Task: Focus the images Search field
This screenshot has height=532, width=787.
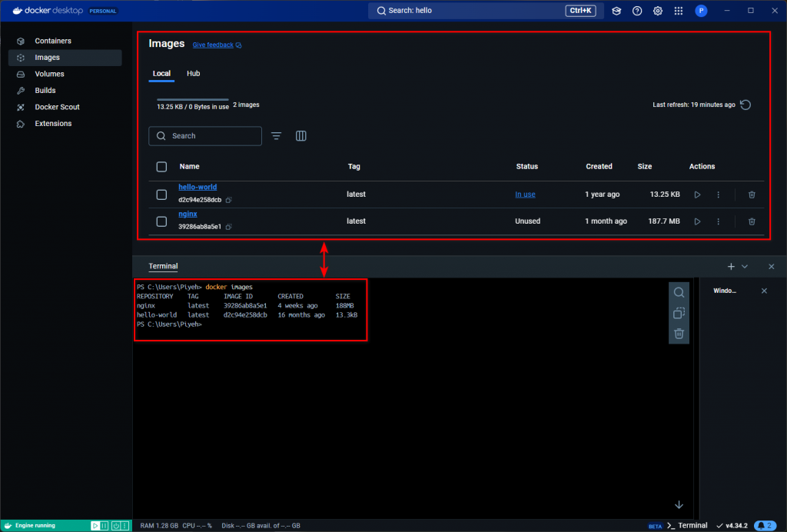Action: (205, 136)
